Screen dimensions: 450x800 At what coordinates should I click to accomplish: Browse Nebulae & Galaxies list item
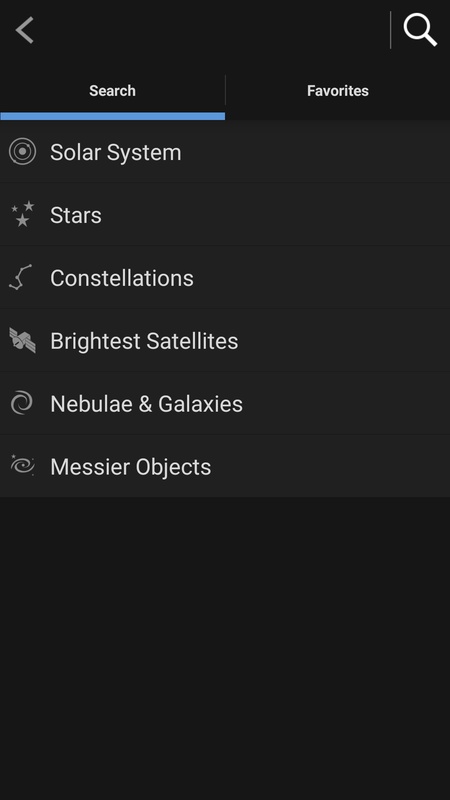pos(225,403)
